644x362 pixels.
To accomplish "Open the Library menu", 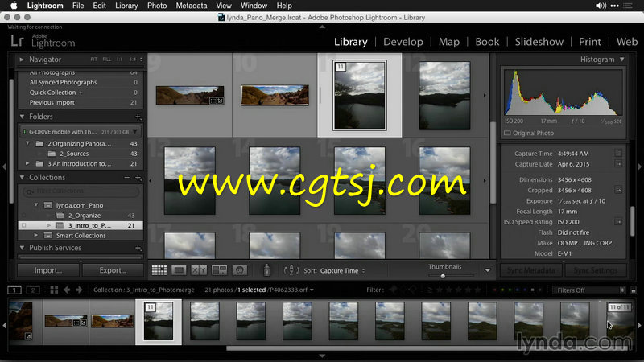I will tap(126, 6).
